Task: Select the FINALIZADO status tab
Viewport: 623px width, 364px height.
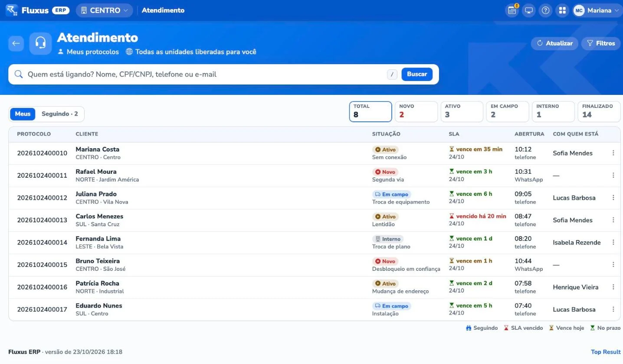Action: [x=599, y=111]
